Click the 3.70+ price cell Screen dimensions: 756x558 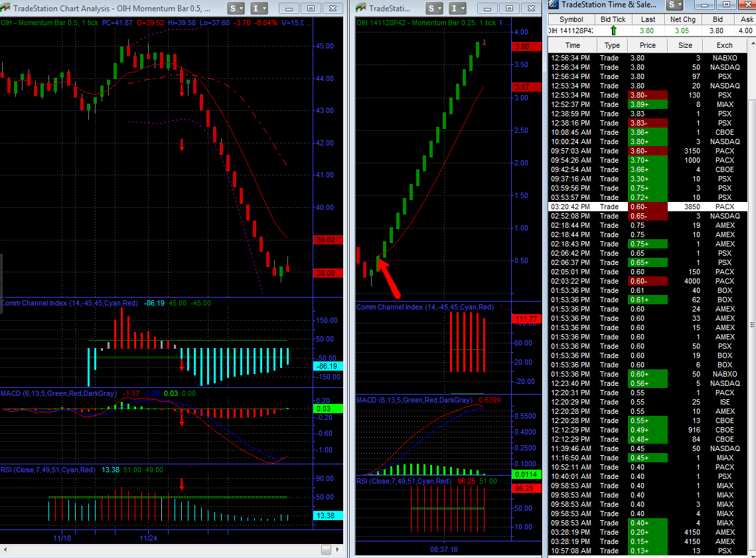coord(648,160)
